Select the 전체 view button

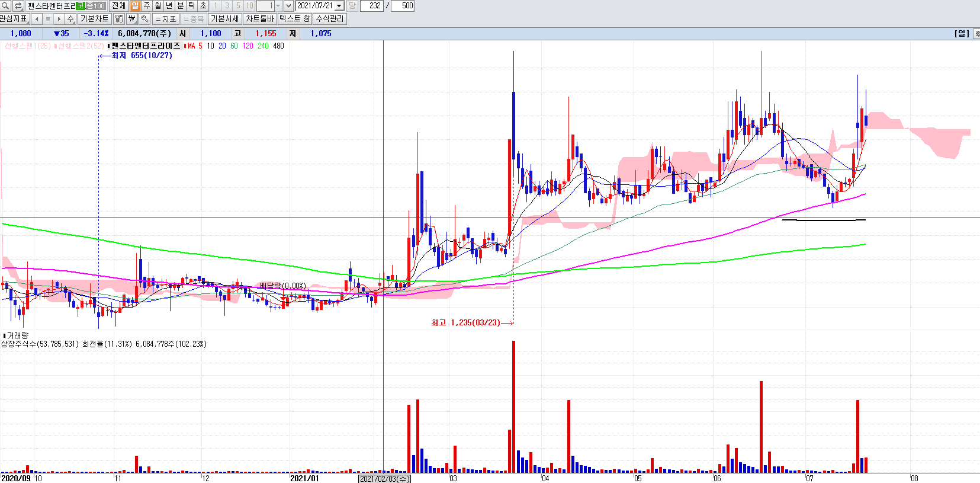click(x=118, y=6)
